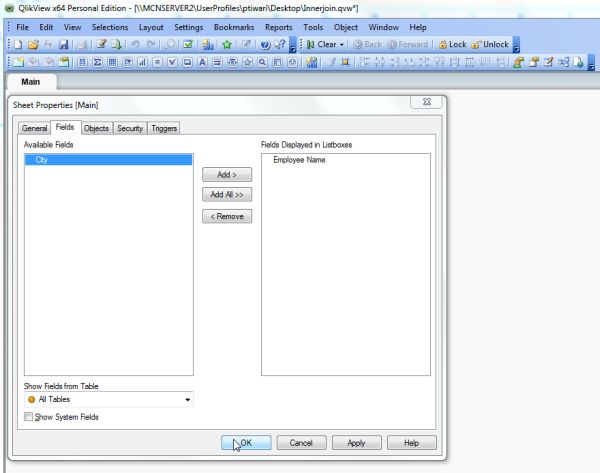Create a Container object icon
Viewport: 600px width, 473px height.
(x=277, y=62)
